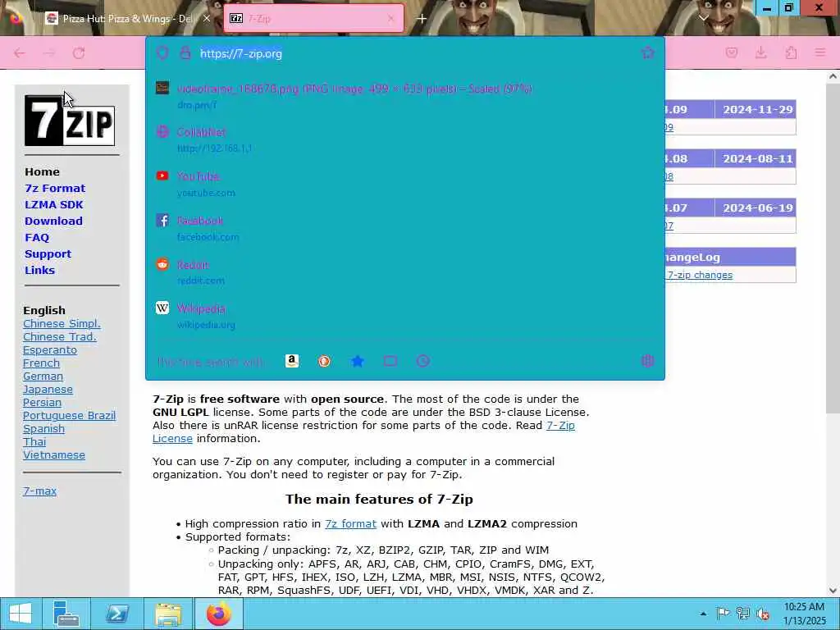The image size is (840, 630).
Task: Open the 7z Format page
Action: 55,188
